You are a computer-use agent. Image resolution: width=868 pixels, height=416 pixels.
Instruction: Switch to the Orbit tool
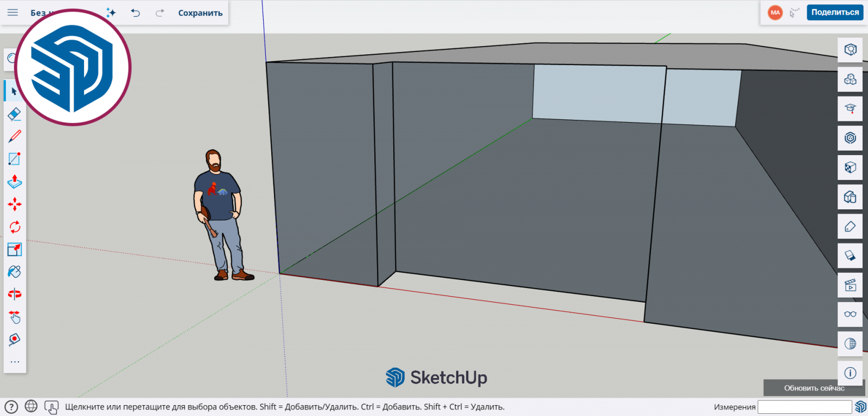[15, 295]
